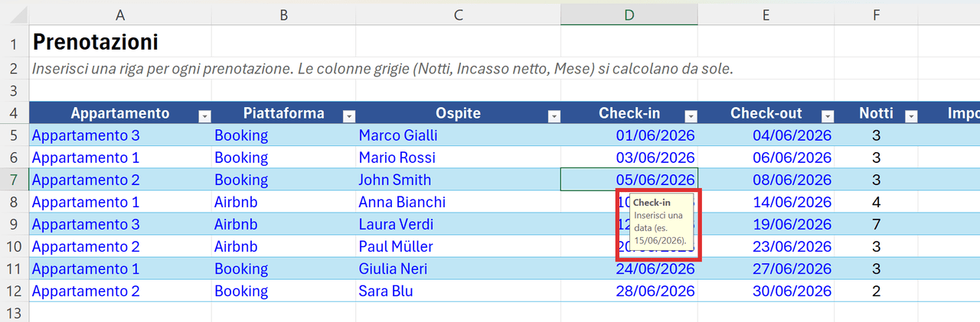Click Airbnb in Anna Bianchi's row
This screenshot has height=322, width=980.
click(x=283, y=202)
